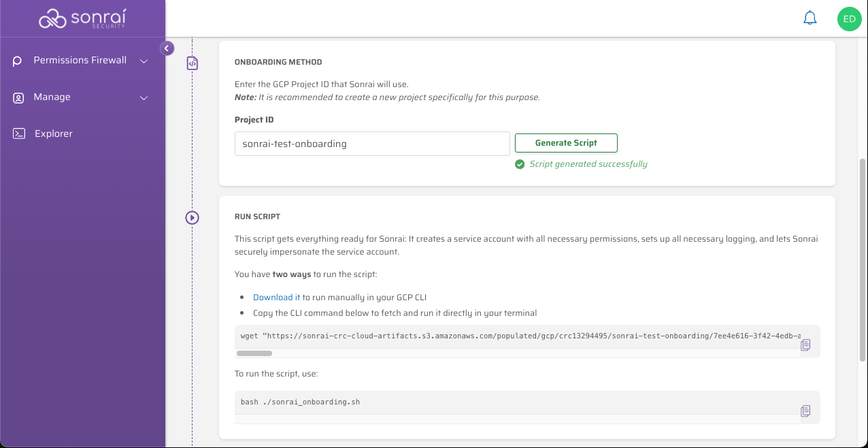
Task: Click the Sonrai Security logo
Action: coord(82,18)
